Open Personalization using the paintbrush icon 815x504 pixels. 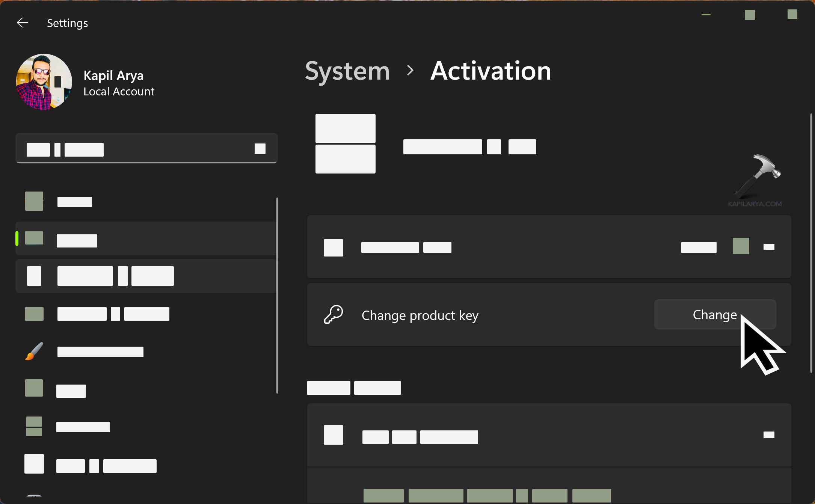[x=34, y=352]
